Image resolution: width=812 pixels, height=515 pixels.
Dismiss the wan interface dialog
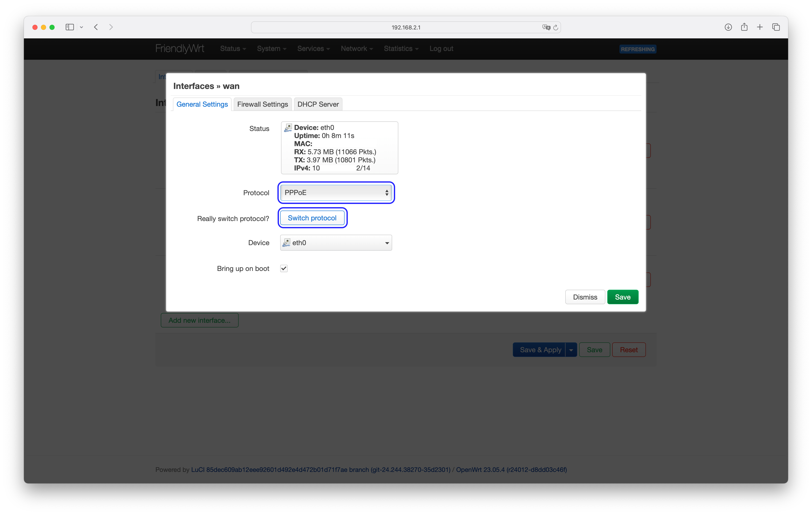point(585,297)
